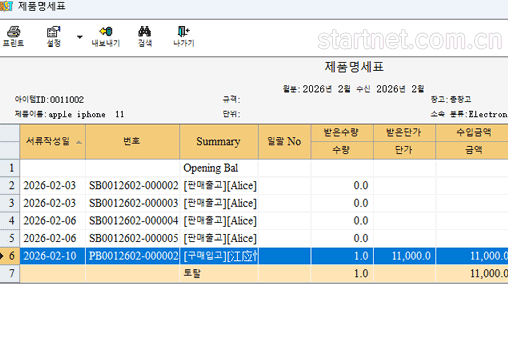Expand the dropdown arrow beside 설정

tap(80, 37)
